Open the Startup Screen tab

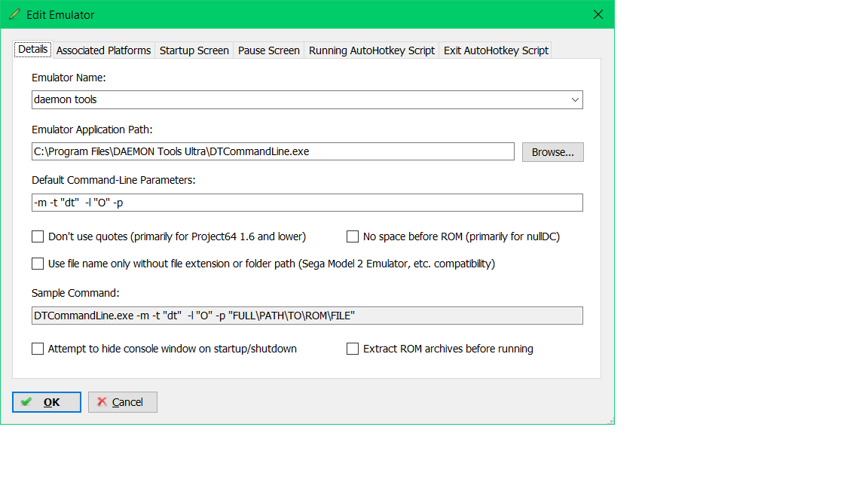point(194,50)
